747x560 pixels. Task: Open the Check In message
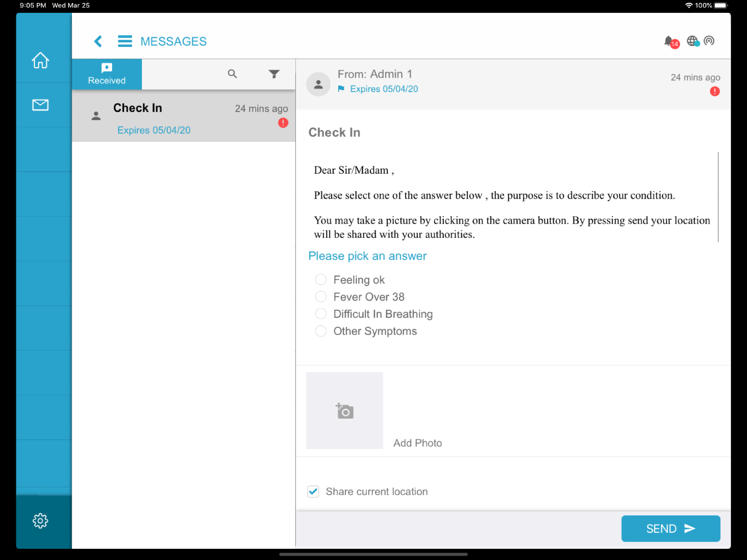click(x=183, y=116)
